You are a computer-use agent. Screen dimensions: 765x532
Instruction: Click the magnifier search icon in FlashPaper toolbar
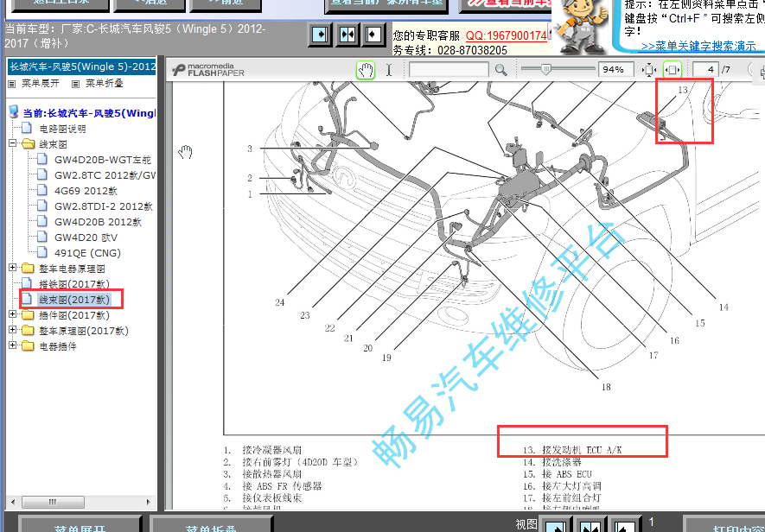501,70
